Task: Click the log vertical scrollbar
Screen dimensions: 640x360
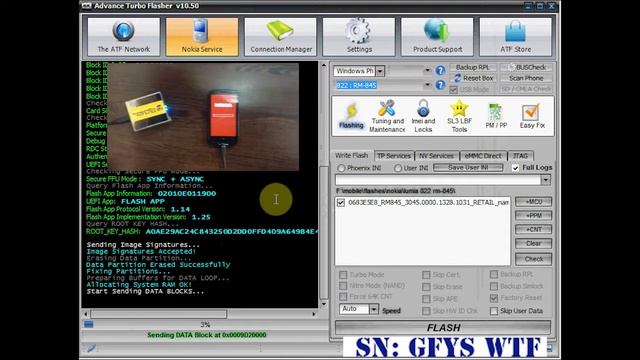Action: coord(324,184)
